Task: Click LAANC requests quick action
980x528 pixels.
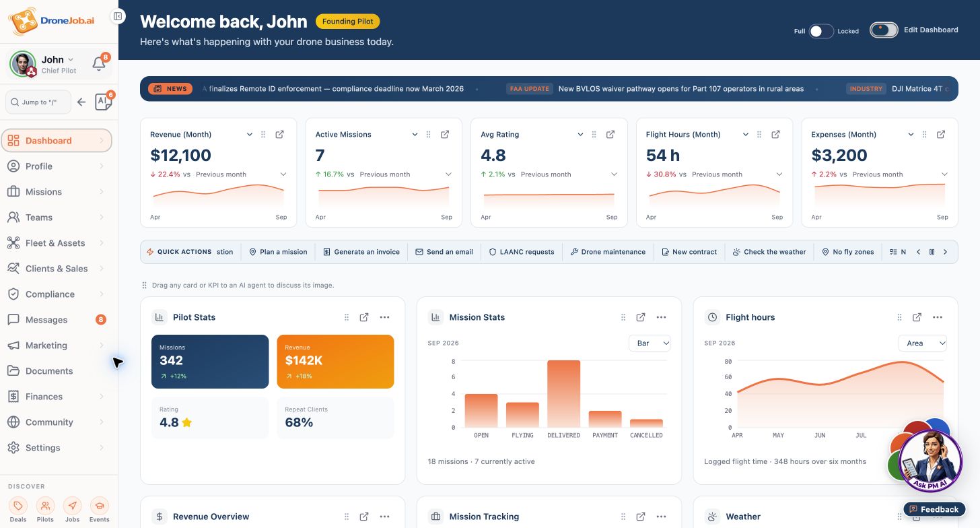Action: pos(522,252)
